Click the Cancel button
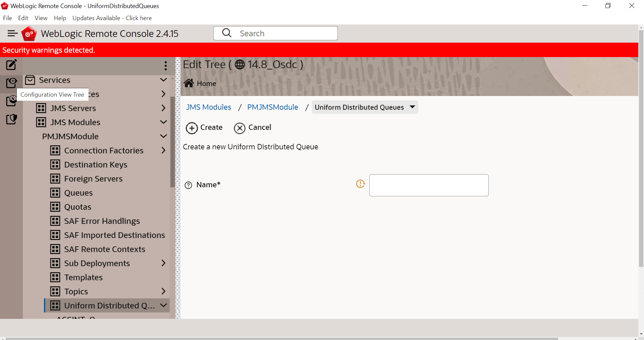Image resolution: width=644 pixels, height=340 pixels. [253, 128]
